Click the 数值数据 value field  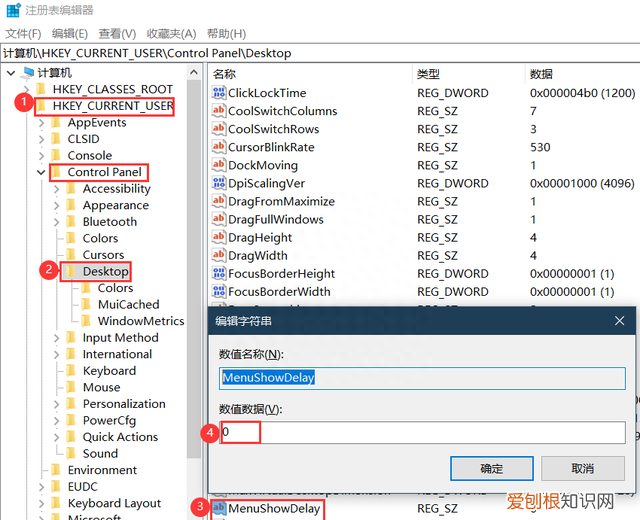click(422, 432)
